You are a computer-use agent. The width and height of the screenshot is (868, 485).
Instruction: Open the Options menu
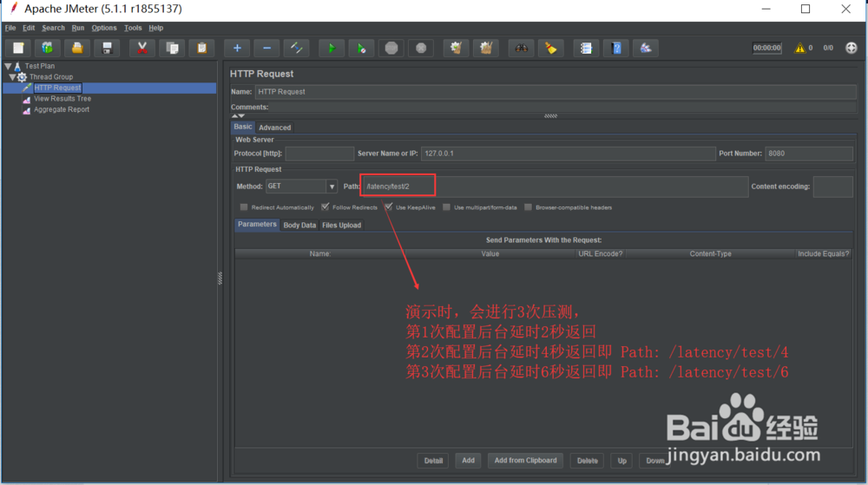click(104, 28)
